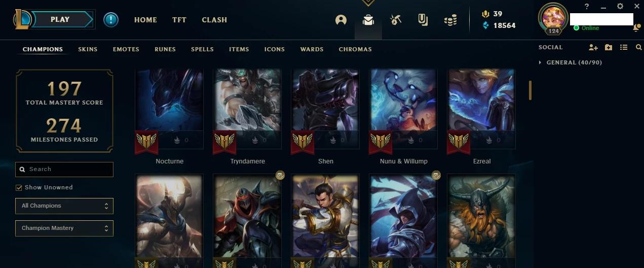Click the Add Friend icon in Social
Viewport: 644px width, 268px height.
click(593, 47)
